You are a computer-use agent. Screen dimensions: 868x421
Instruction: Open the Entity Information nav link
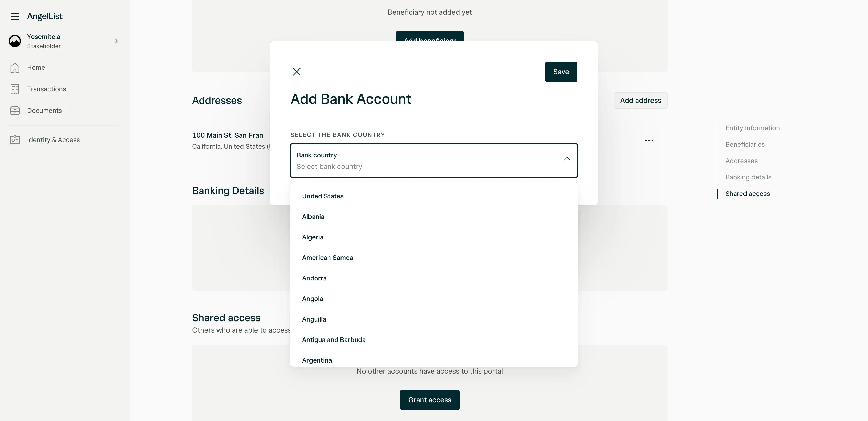[752, 128]
